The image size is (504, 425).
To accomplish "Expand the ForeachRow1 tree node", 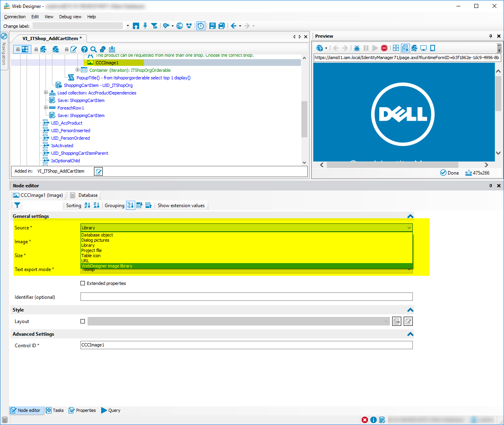I will click(x=46, y=108).
